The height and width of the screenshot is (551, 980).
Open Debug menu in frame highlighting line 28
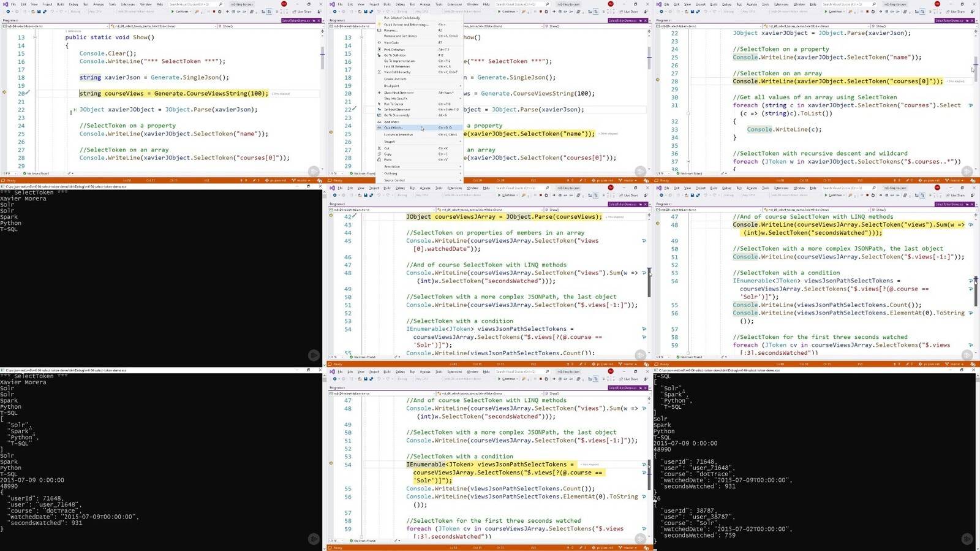click(x=727, y=4)
